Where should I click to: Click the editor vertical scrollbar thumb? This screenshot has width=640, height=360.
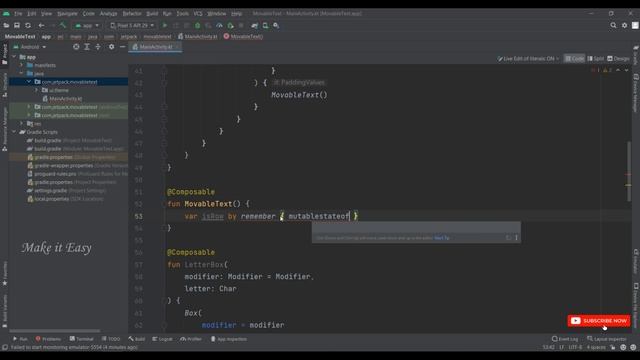coord(629,171)
